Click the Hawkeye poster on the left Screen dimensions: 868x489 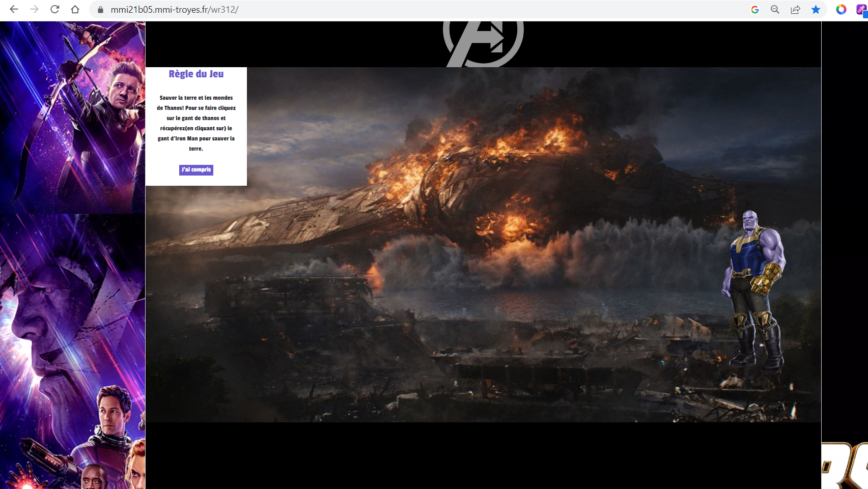(72, 117)
